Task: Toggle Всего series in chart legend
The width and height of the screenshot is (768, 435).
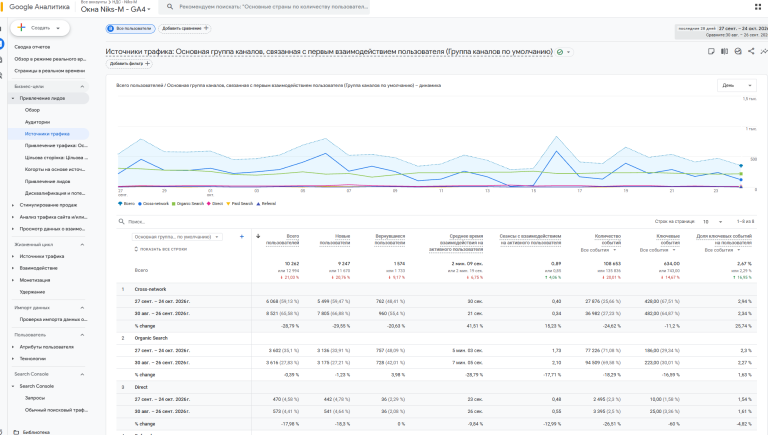Action: [x=126, y=204]
